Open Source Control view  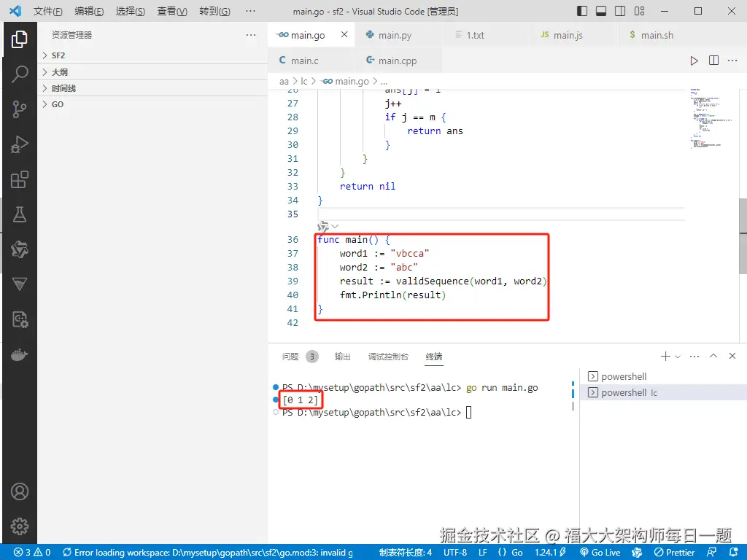pyautogui.click(x=20, y=109)
